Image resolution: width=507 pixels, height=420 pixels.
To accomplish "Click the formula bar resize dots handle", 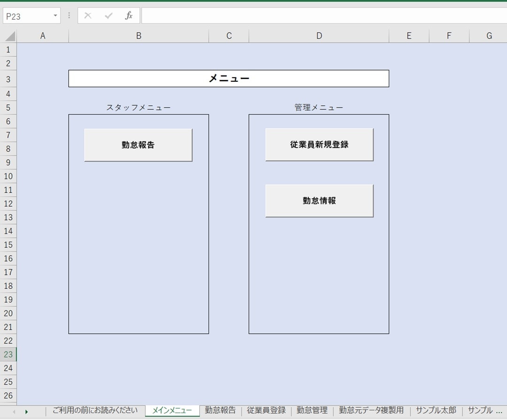I will point(69,16).
